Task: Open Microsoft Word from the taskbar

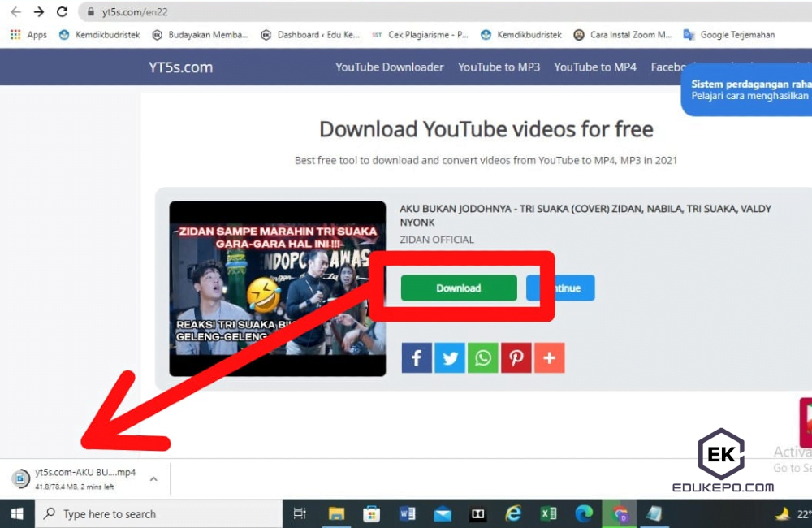Action: tap(407, 513)
